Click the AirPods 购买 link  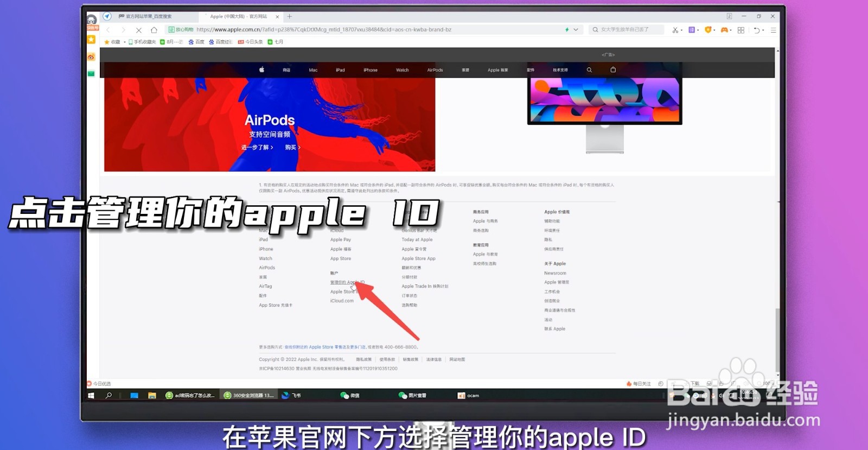click(x=293, y=147)
